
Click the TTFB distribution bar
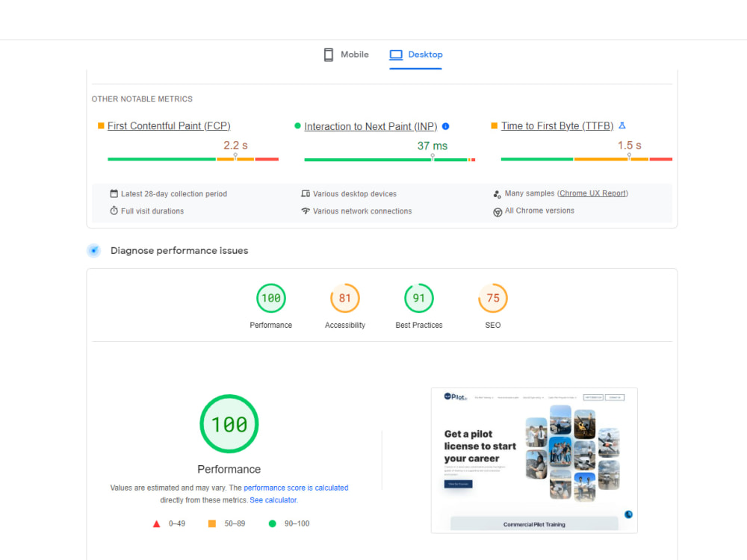(586, 159)
